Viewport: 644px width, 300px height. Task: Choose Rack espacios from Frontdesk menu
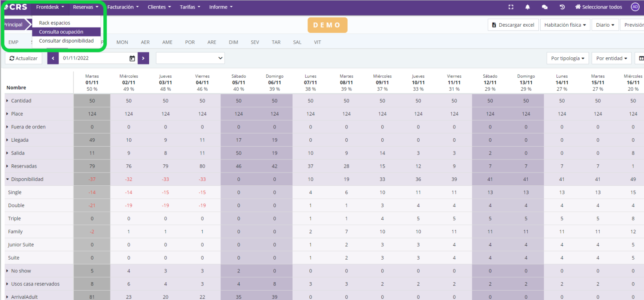[x=55, y=23]
